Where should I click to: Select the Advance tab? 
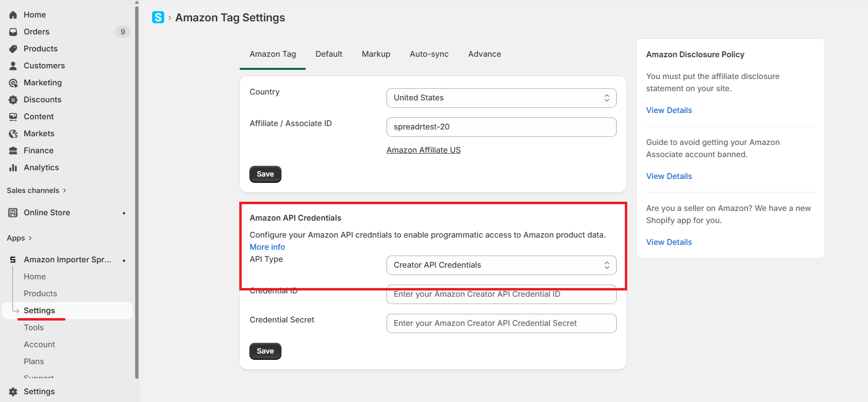(484, 54)
